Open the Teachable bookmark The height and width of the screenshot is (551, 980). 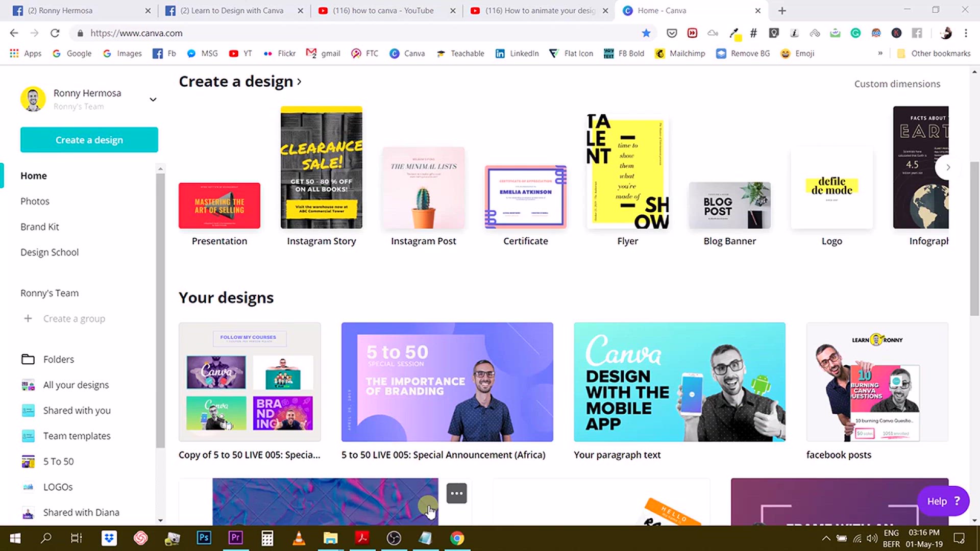point(460,54)
